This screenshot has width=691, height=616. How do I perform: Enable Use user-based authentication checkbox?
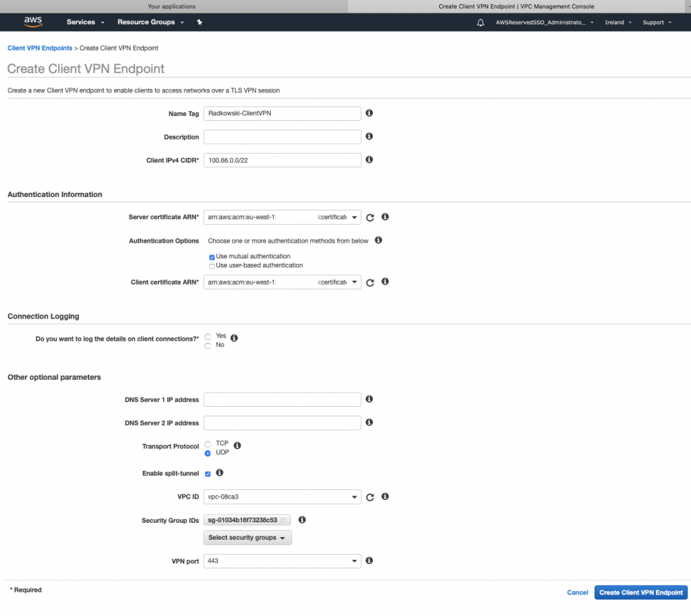pyautogui.click(x=212, y=266)
